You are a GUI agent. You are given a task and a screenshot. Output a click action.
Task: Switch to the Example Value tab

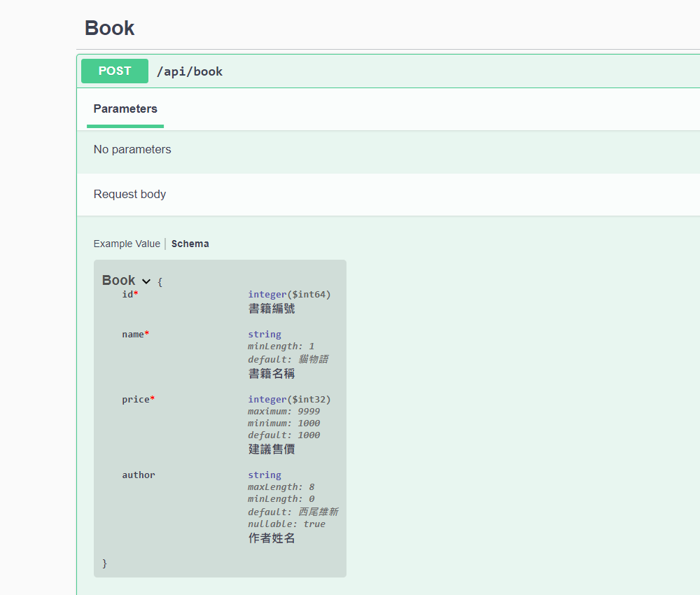pos(127,244)
